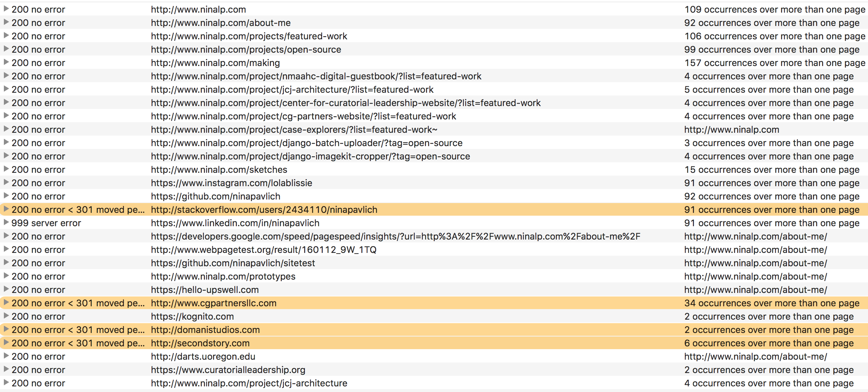Click '157 occurrences over more than one page'
This screenshot has width=868, height=392.
[x=775, y=63]
